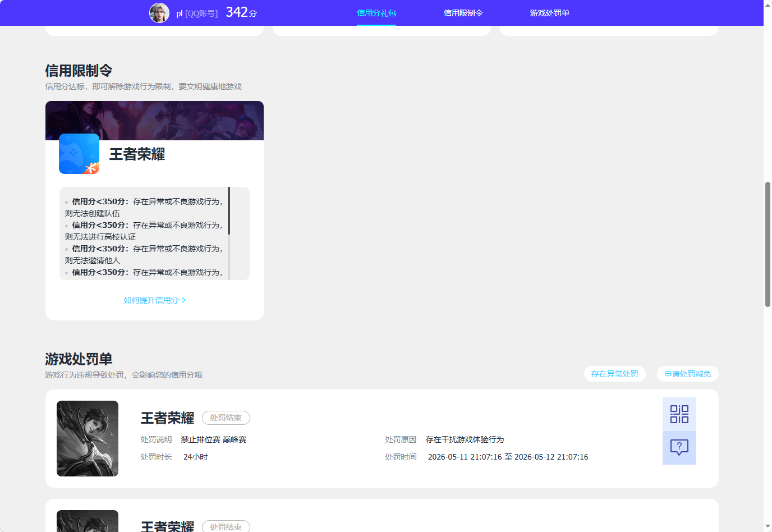Click the 则无法创建队伍 restriction text
This screenshot has width=772, height=532.
pyautogui.click(x=93, y=213)
